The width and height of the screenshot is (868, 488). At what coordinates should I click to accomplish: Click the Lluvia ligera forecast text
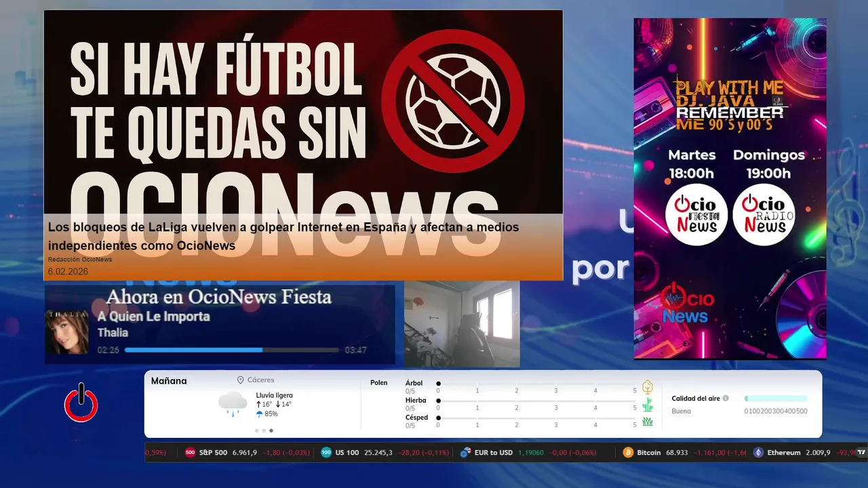point(275,395)
